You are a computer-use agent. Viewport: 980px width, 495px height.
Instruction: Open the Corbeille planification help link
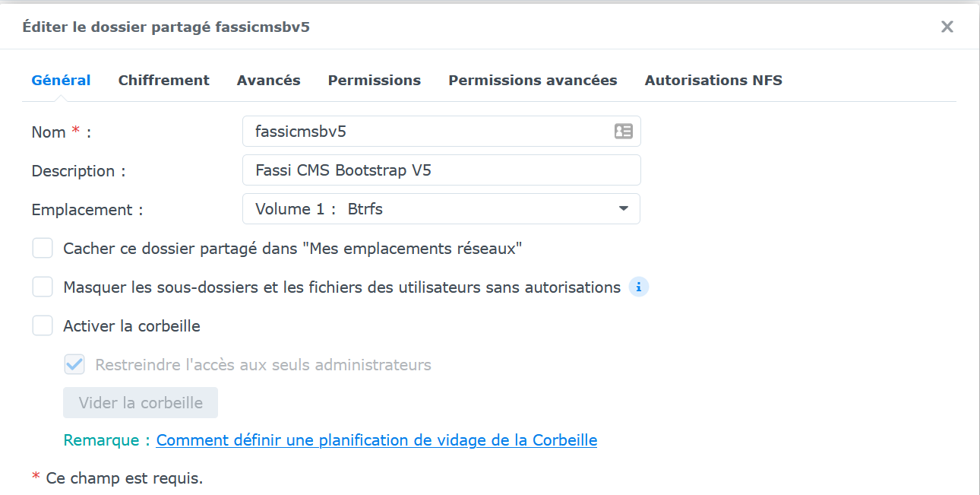pyautogui.click(x=376, y=440)
